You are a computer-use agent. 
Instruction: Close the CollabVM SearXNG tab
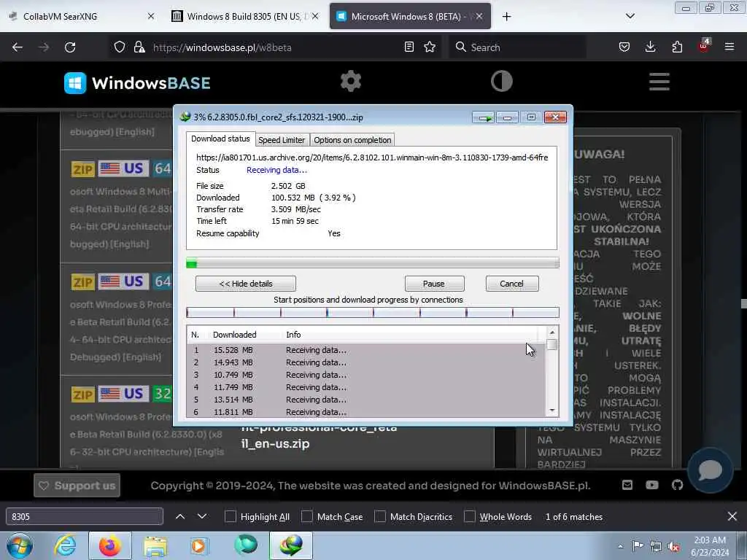(x=151, y=17)
